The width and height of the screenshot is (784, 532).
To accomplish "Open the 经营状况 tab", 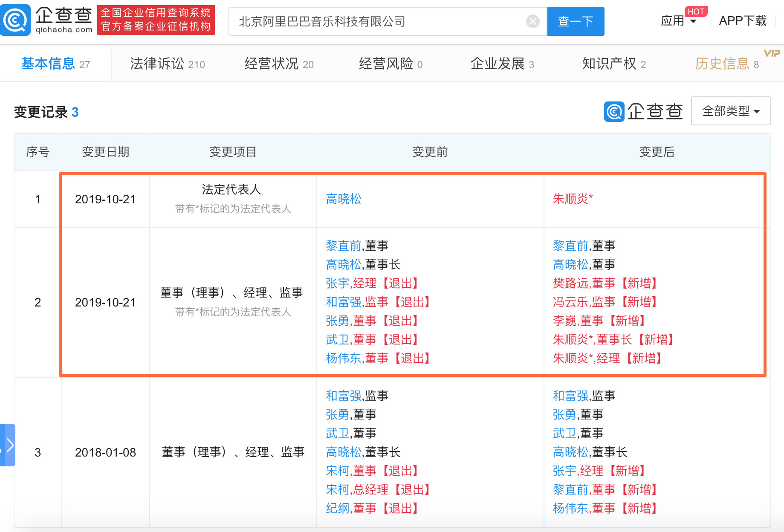I will pyautogui.click(x=279, y=64).
